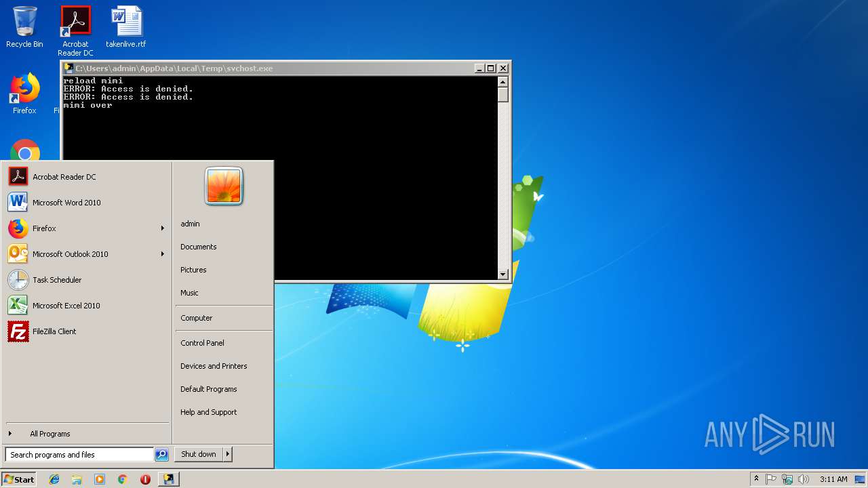Viewport: 868px width, 488px height.
Task: Maximize the svchost.exe console window
Action: [491, 68]
